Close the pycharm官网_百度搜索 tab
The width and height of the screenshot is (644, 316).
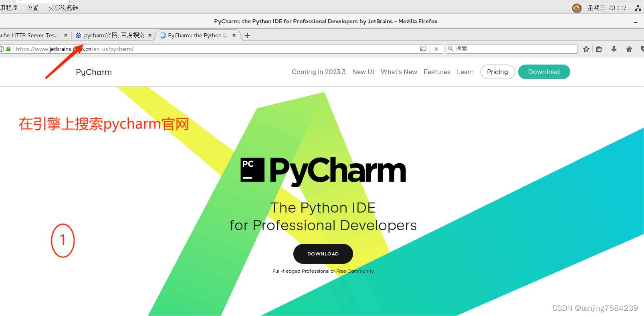tap(150, 35)
